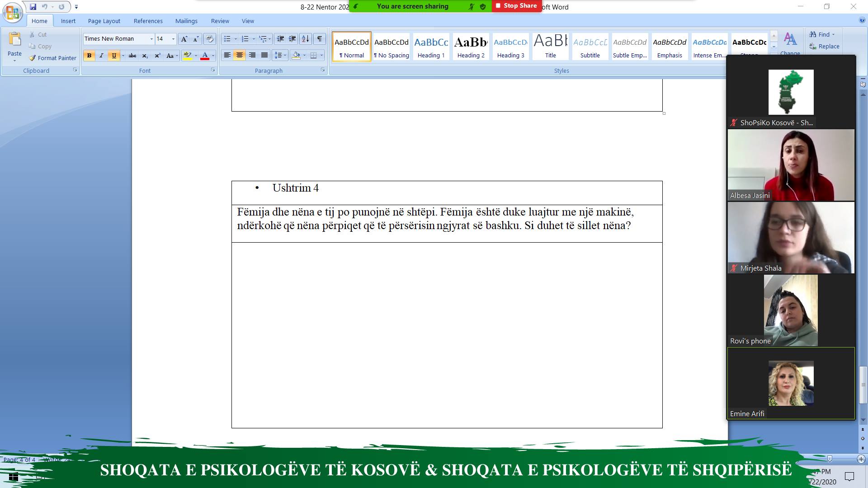The image size is (868, 488).
Task: Switch to the View tab
Action: coord(248,21)
